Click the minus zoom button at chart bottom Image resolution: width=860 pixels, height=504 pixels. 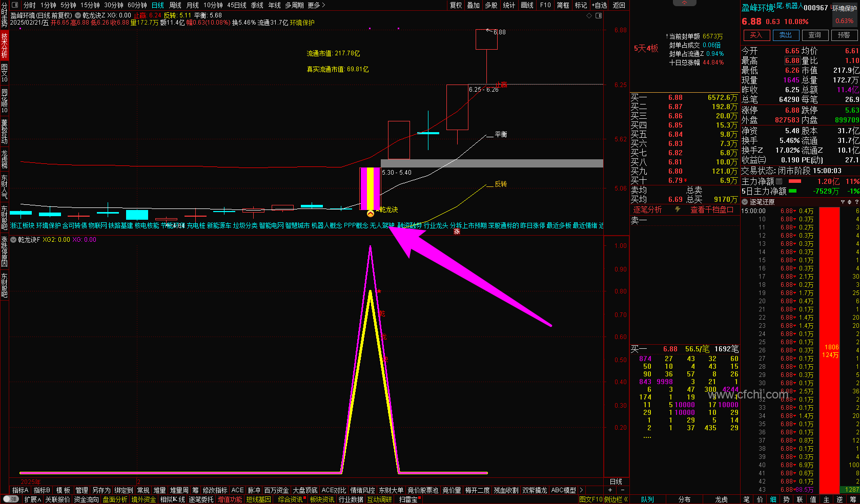click(622, 490)
